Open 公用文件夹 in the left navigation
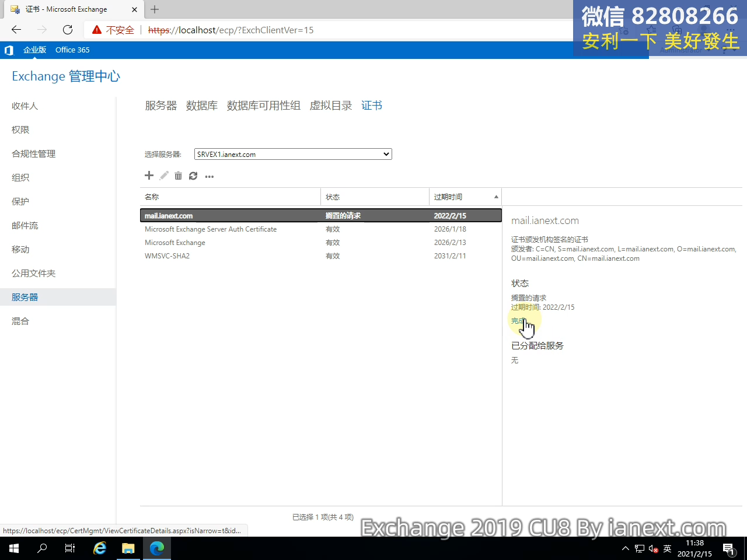Image resolution: width=747 pixels, height=560 pixels. [33, 274]
